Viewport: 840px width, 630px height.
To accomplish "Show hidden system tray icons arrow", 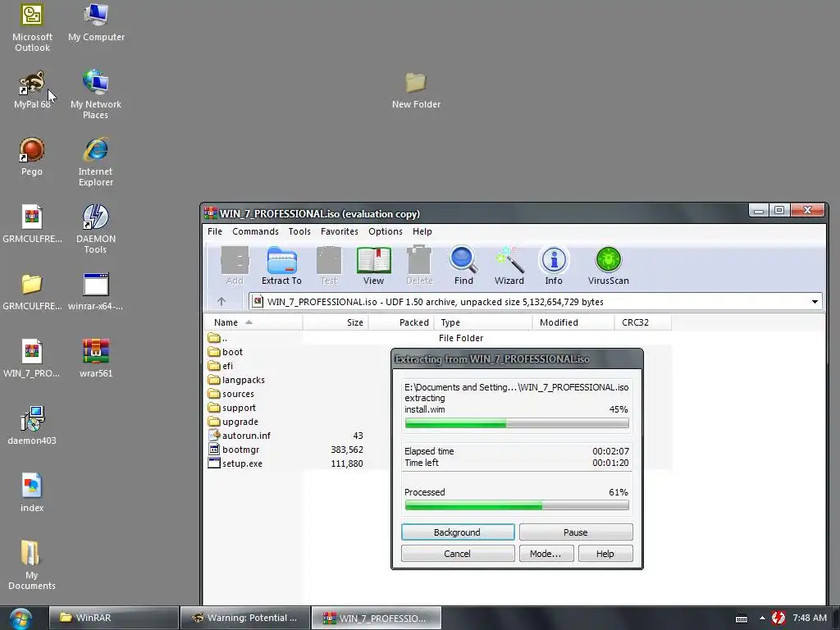I will (x=762, y=618).
